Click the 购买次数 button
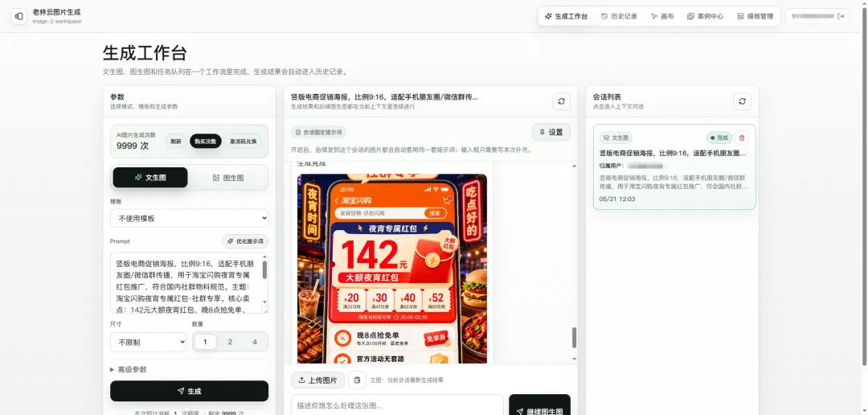Image resolution: width=868 pixels, height=415 pixels. [x=206, y=142]
